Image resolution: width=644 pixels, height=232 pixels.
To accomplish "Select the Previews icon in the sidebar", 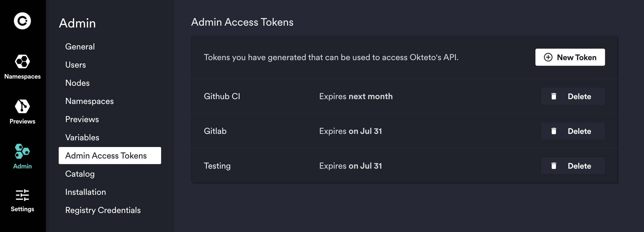I will (23, 106).
